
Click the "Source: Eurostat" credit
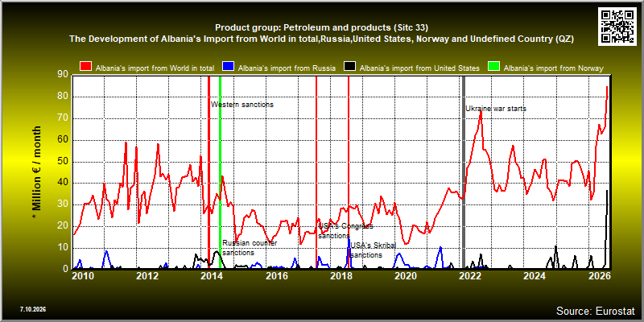(x=596, y=310)
